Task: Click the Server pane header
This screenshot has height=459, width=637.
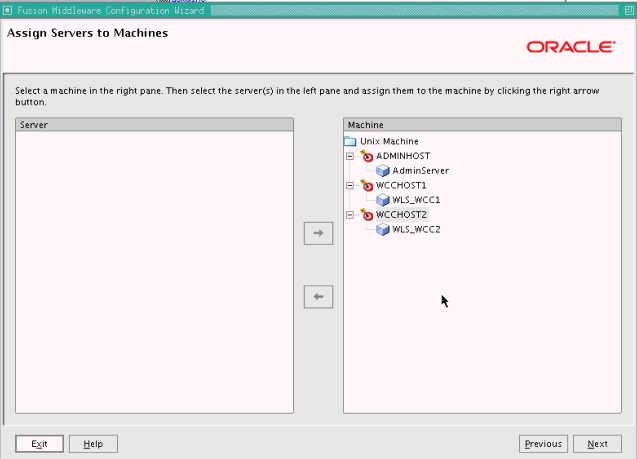Action: [154, 125]
